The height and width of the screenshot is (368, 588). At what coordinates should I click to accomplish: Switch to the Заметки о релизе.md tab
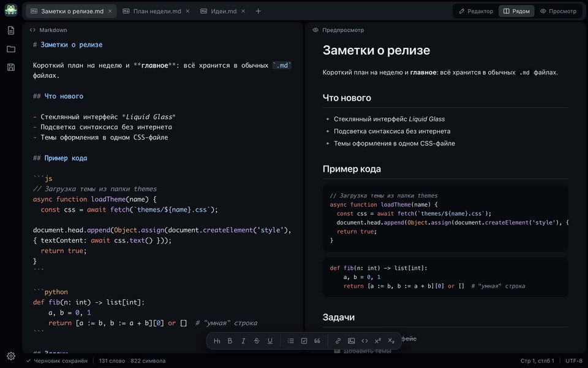click(x=71, y=11)
